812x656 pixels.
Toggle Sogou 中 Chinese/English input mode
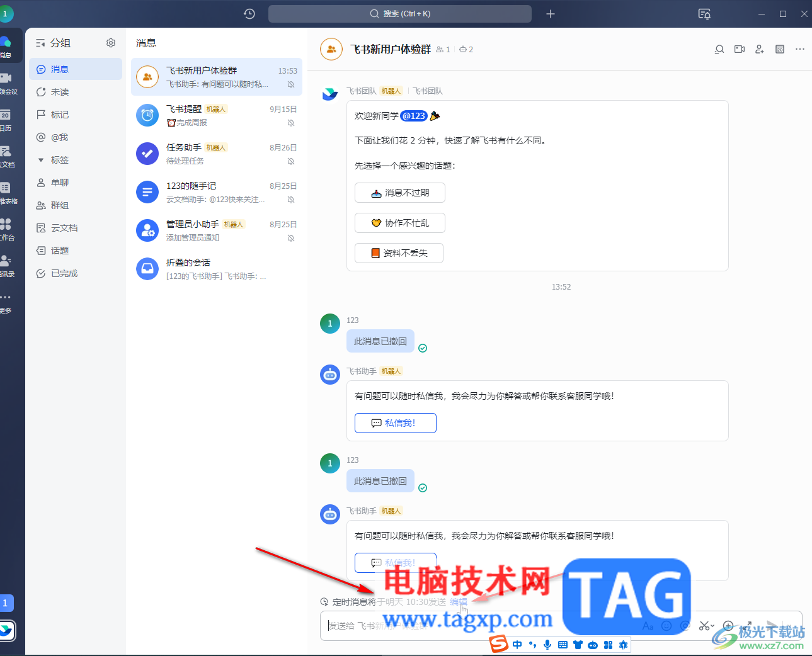[517, 645]
